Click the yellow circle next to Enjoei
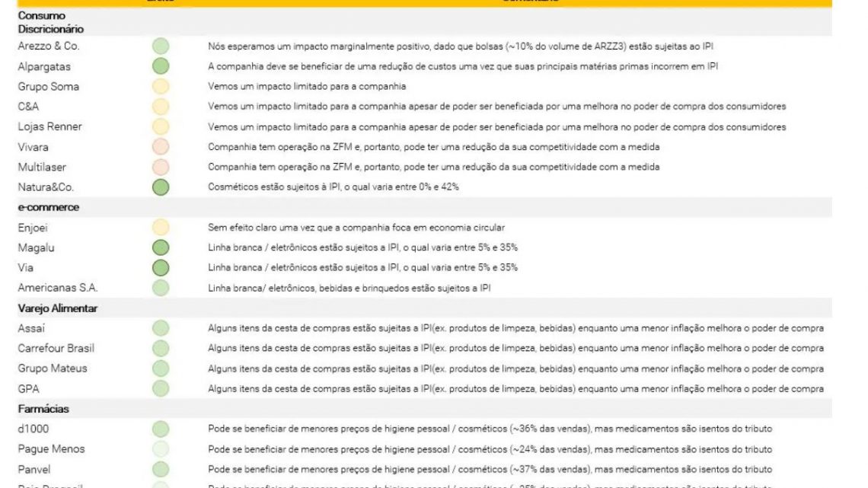The width and height of the screenshot is (868, 488). click(x=161, y=228)
